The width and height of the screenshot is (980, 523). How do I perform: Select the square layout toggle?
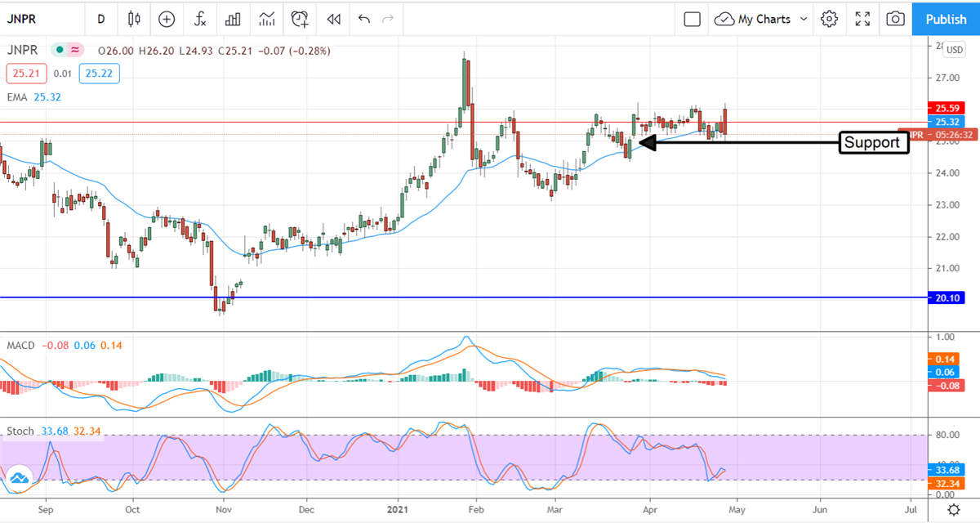click(x=692, y=19)
